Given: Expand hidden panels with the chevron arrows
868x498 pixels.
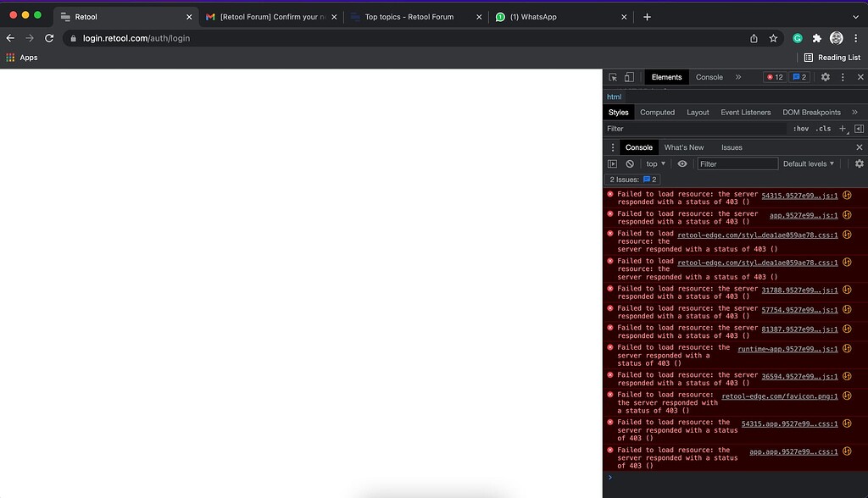Looking at the screenshot, I should tap(737, 77).
